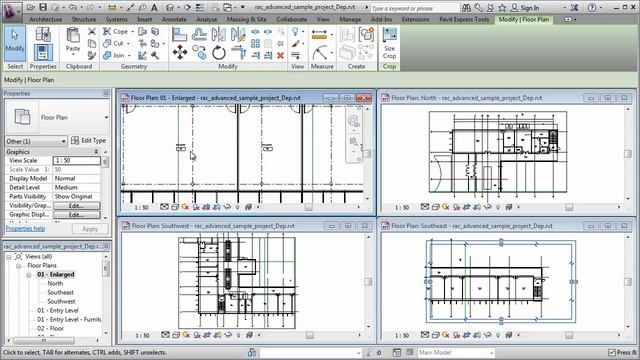This screenshot has height=360, width=640.
Task: Collapse the Views (all) tree node
Action: [9, 257]
